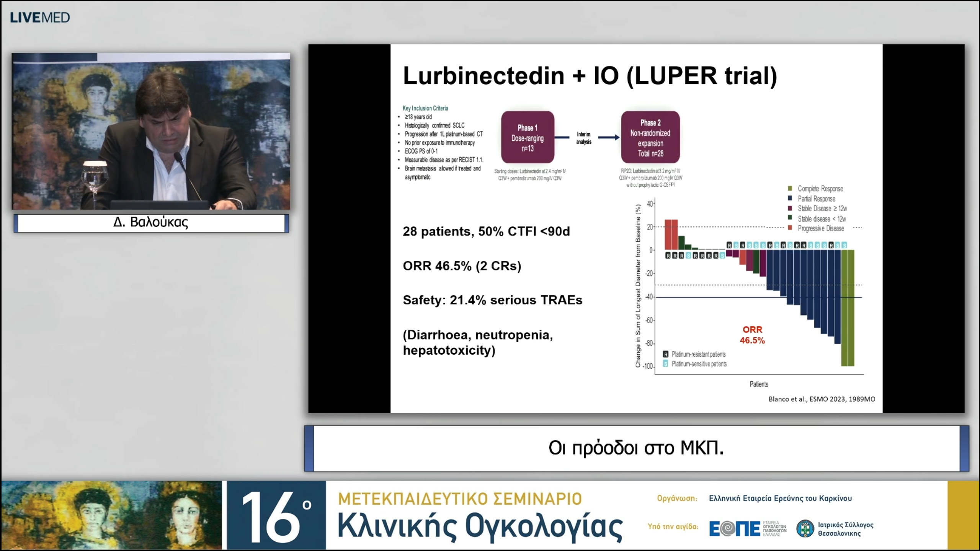Click the mosaic artwork in bottom banner
This screenshot has width=980, height=551.
(111, 516)
